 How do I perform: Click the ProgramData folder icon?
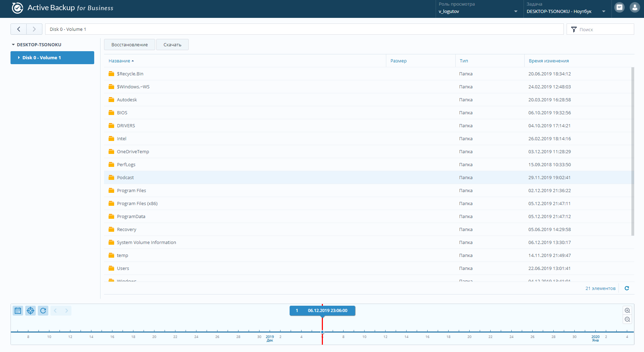[111, 216]
